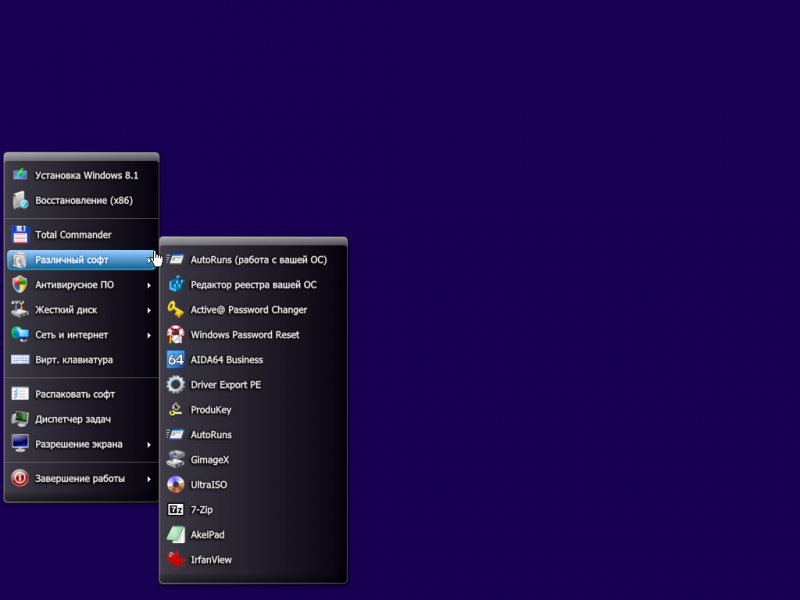This screenshot has width=800, height=600.
Task: Click the ProduKey icon
Action: click(176, 410)
